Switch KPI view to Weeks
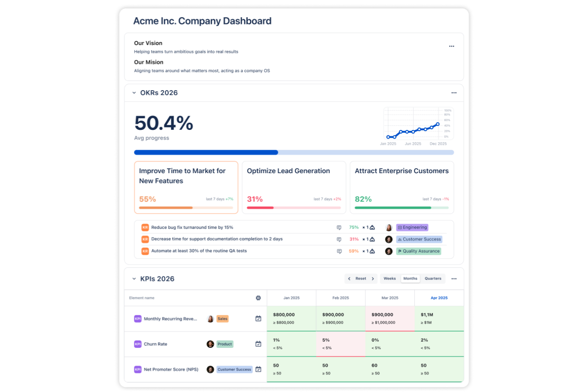Viewport: 588px width, 392px height. click(389, 279)
